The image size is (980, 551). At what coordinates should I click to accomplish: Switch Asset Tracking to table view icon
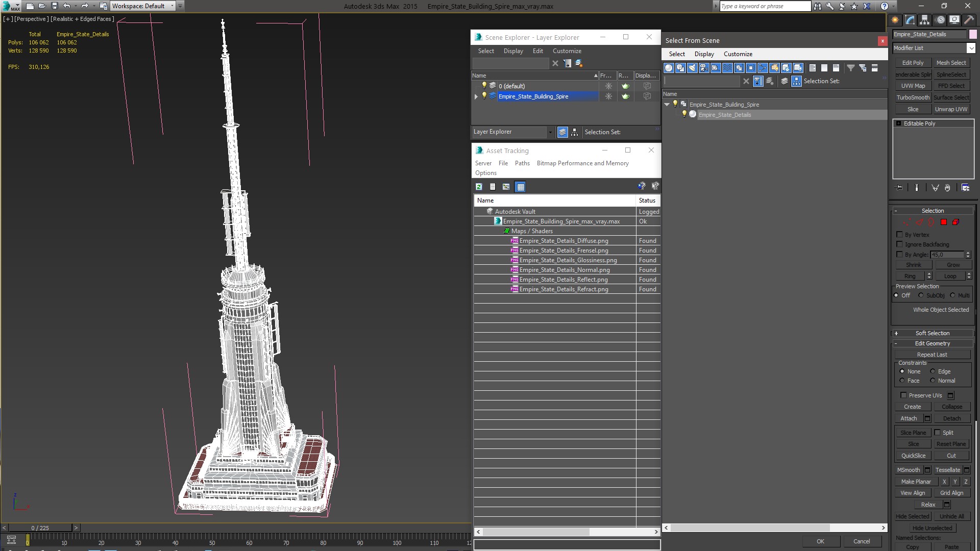520,187
